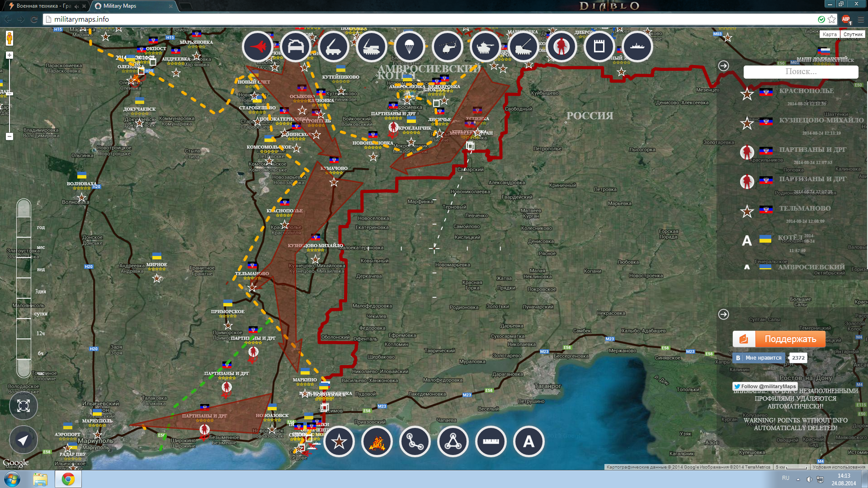
Task: Choose the helicopter unit icon
Action: (x=447, y=47)
